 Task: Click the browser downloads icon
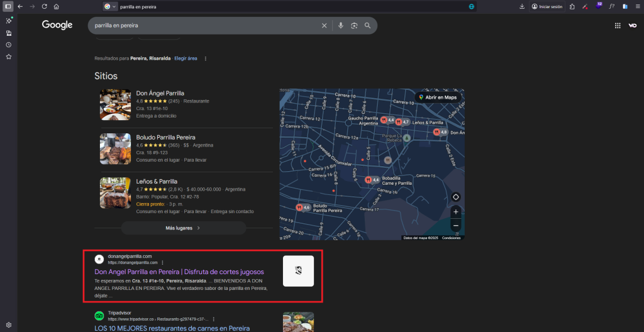coord(522,6)
